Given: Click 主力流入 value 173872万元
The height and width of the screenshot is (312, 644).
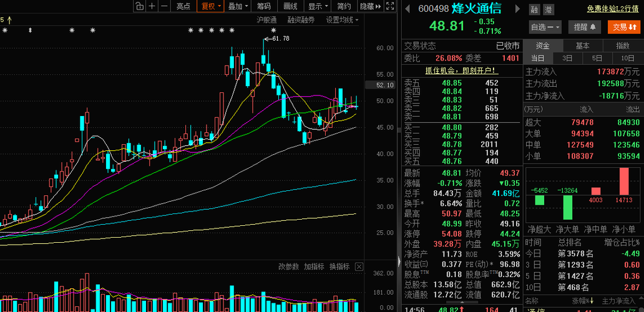Looking at the screenshot, I should (x=619, y=72).
